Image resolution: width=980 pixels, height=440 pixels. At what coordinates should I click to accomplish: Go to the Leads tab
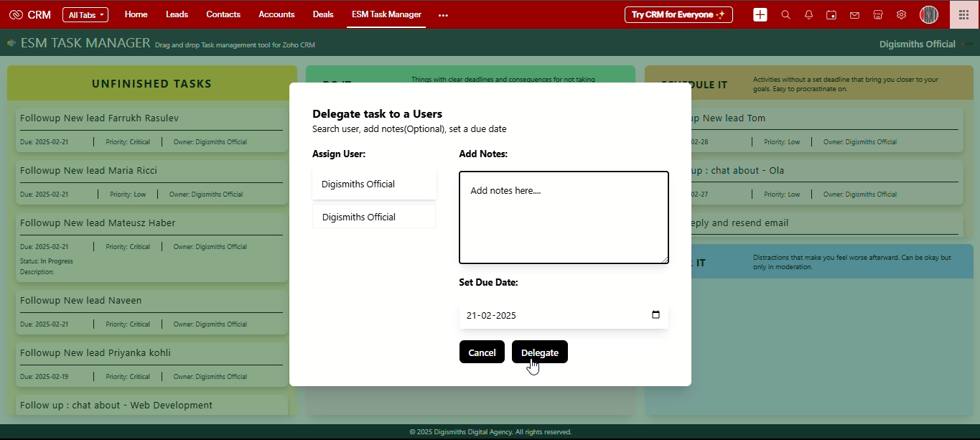177,14
